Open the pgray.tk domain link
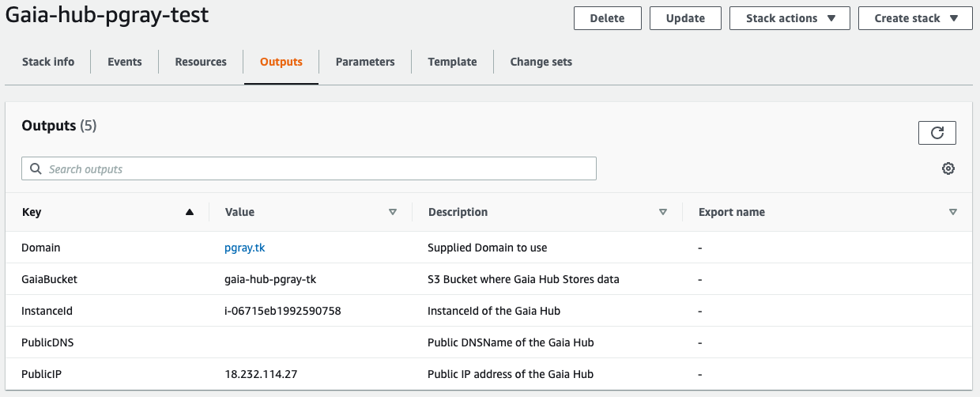 245,248
